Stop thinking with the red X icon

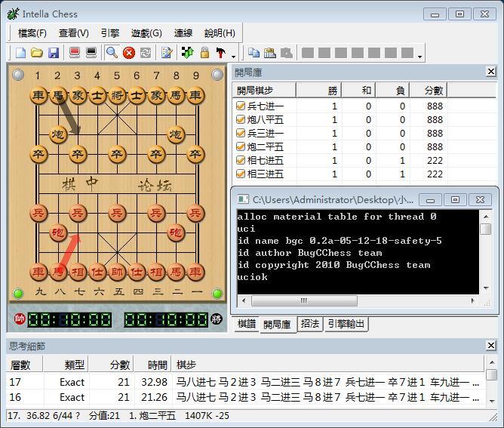[129, 53]
